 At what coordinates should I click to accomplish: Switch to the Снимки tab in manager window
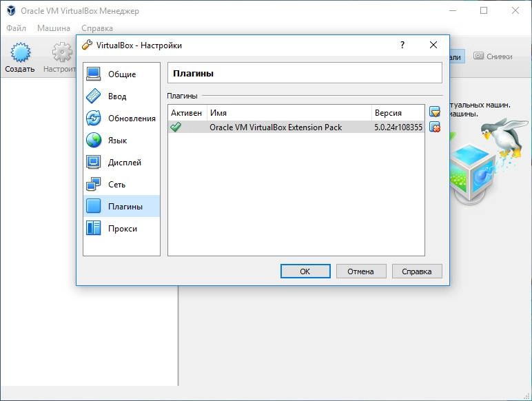(x=493, y=56)
